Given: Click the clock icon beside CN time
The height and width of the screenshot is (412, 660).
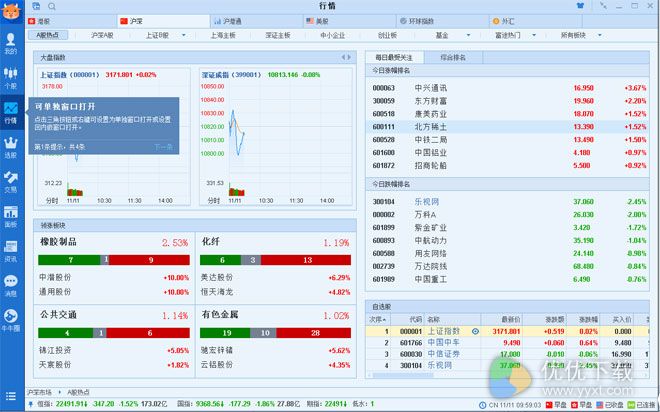Looking at the screenshot, I should coord(482,405).
